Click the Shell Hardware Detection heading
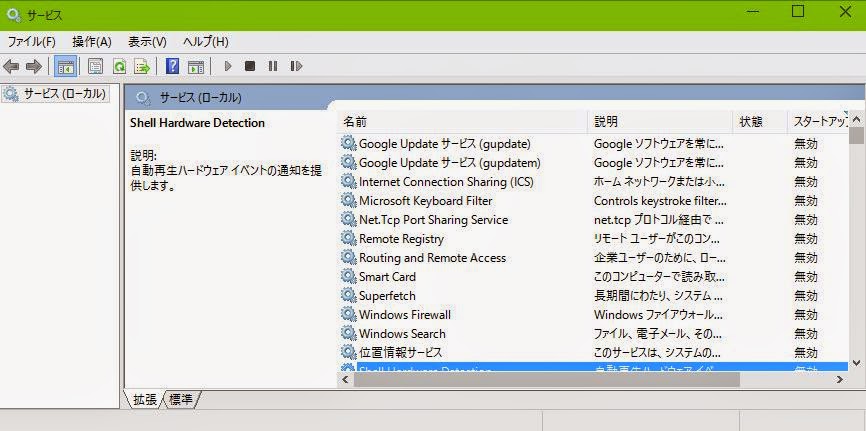Image resolution: width=866 pixels, height=431 pixels. 197,123
